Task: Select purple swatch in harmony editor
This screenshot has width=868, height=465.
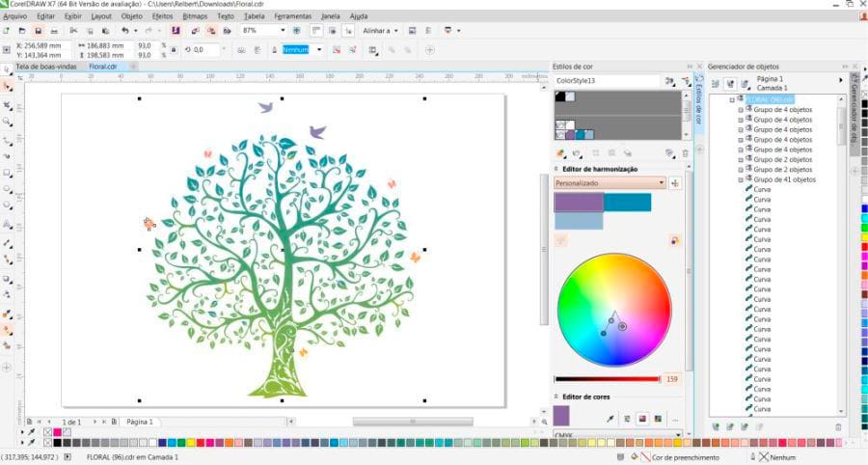Action: pyautogui.click(x=579, y=203)
